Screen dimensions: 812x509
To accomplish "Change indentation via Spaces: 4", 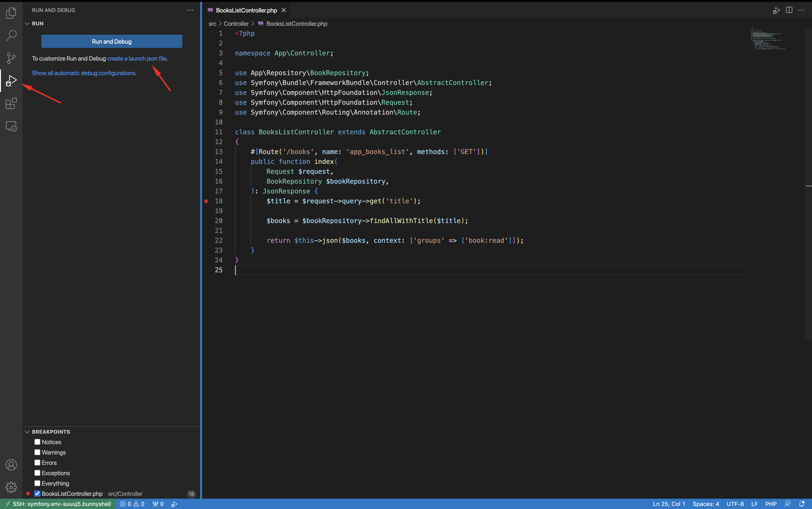I will (x=706, y=504).
